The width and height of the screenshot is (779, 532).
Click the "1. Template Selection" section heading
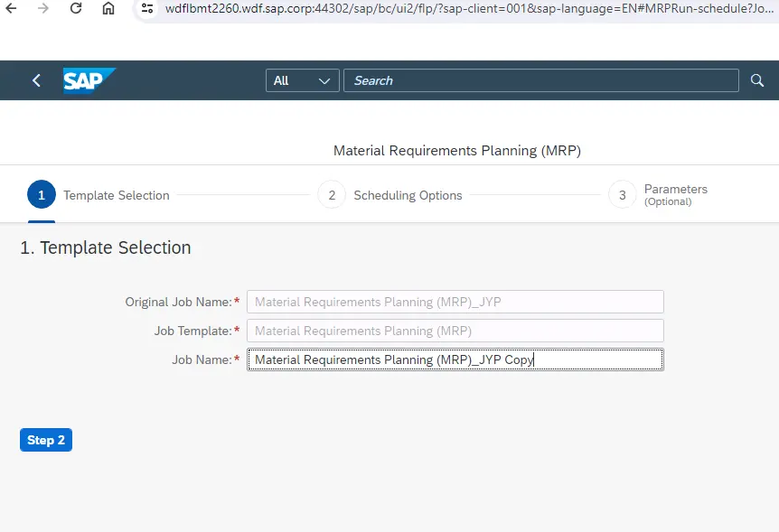point(106,247)
